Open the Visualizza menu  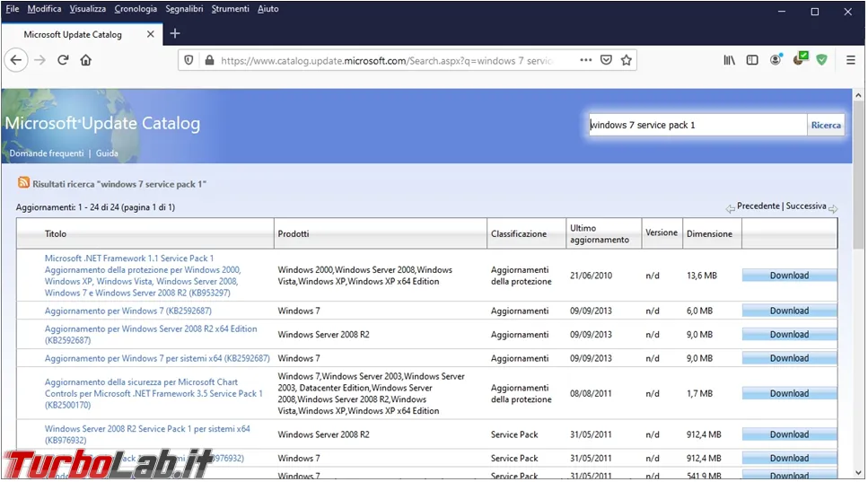click(x=87, y=9)
